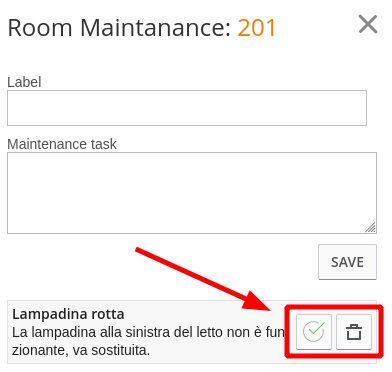This screenshot has width=392, height=372.
Task: Tap the green checkmark circle icon
Action: point(314,331)
